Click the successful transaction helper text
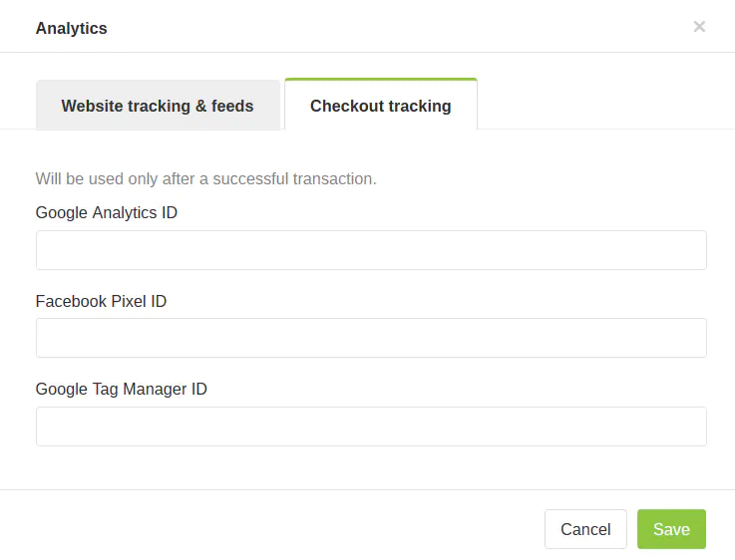 [206, 179]
